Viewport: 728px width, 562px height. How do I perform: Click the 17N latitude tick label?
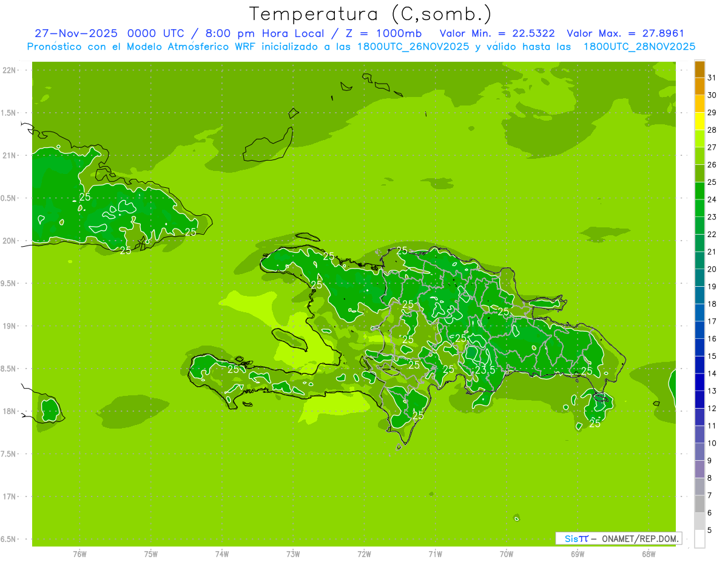pyautogui.click(x=10, y=497)
